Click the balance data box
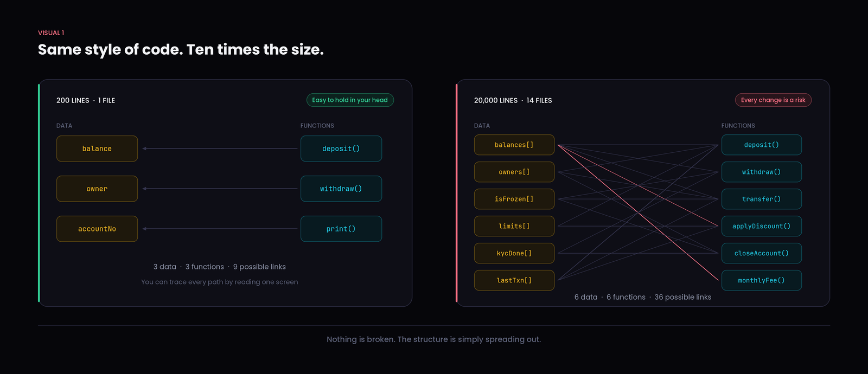The width and height of the screenshot is (868, 374). (97, 149)
